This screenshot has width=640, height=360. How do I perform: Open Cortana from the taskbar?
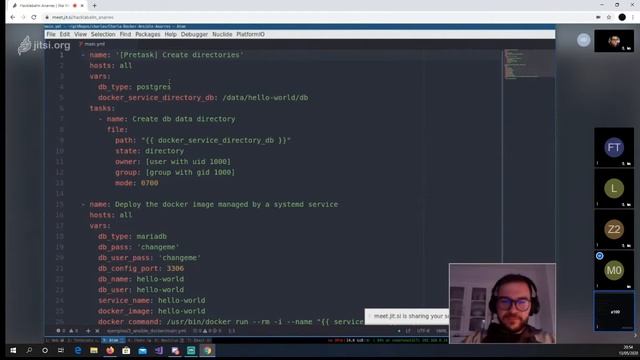point(45,350)
